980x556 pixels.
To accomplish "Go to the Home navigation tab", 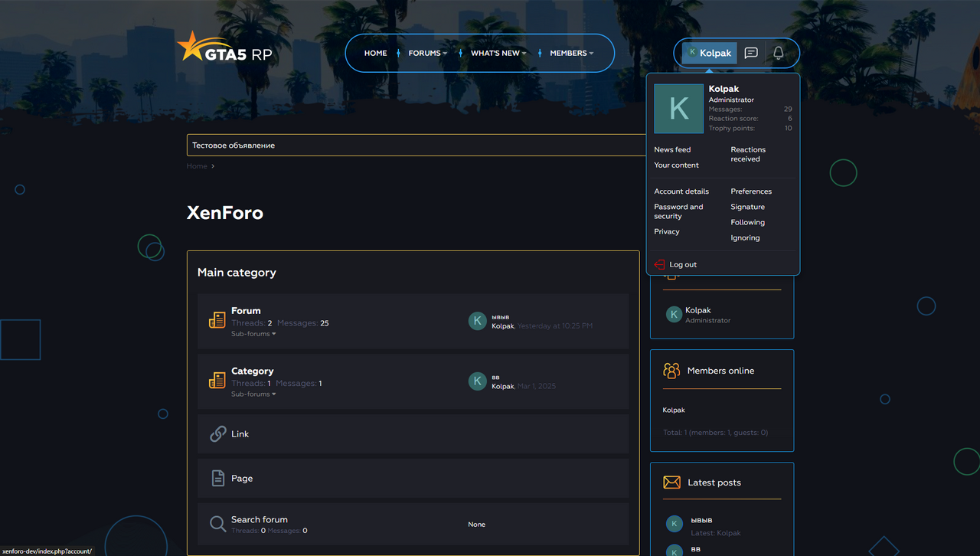I will [375, 54].
